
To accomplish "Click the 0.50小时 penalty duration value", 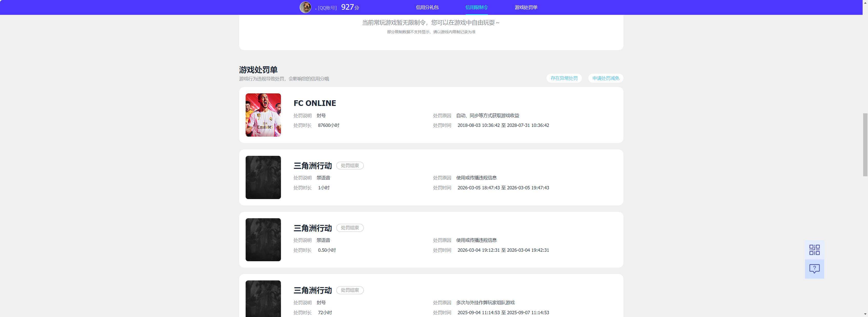I will pyautogui.click(x=327, y=250).
